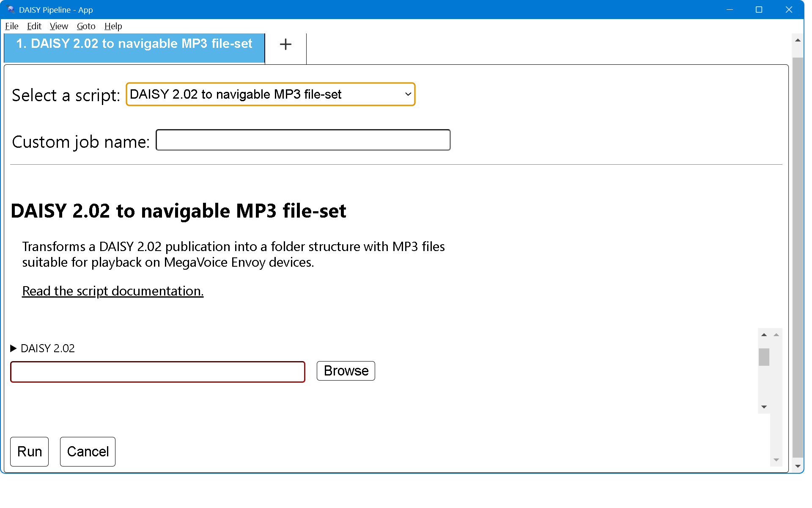Click the Run button
Image resolution: width=812 pixels, height=508 pixels.
pyautogui.click(x=30, y=452)
